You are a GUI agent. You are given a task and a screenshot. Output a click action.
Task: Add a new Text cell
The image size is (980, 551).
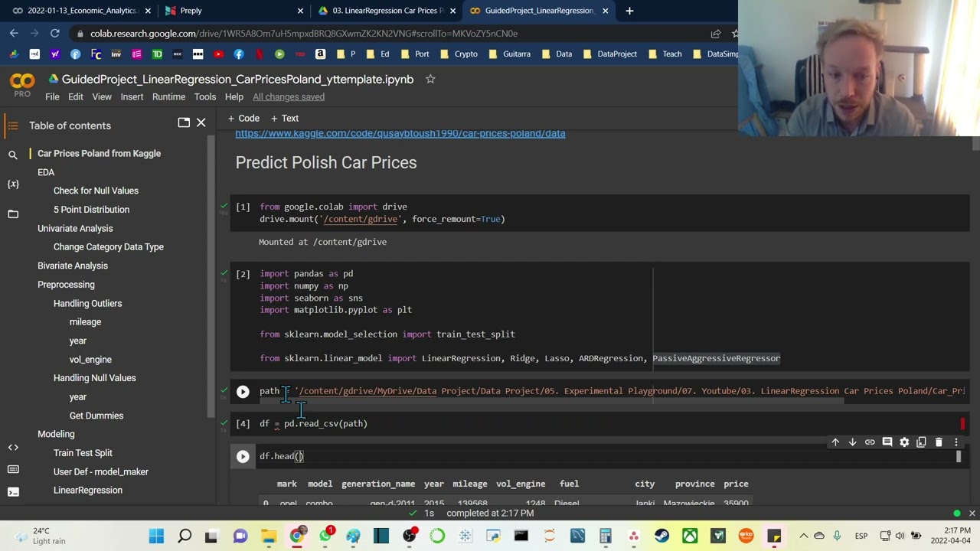(x=284, y=119)
